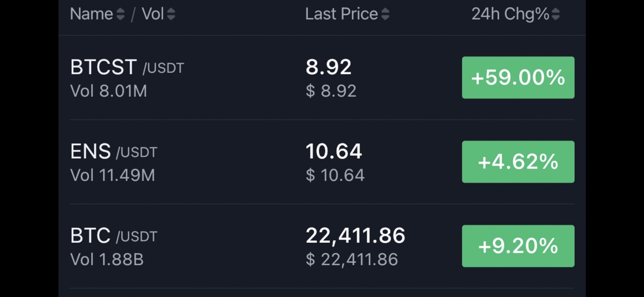Click the 24h Chg% sort arrows

pyautogui.click(x=556, y=14)
